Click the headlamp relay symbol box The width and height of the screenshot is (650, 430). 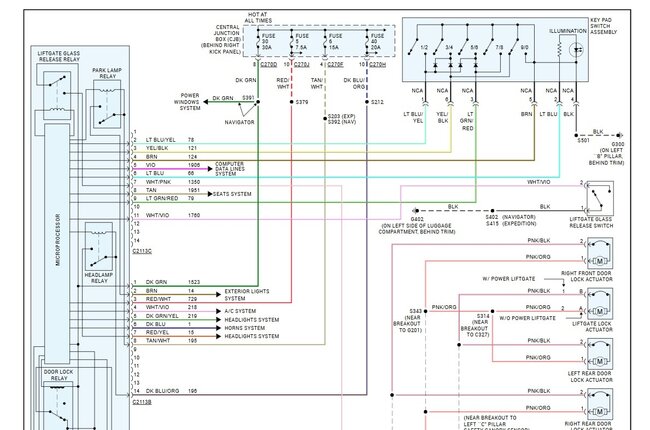99,246
